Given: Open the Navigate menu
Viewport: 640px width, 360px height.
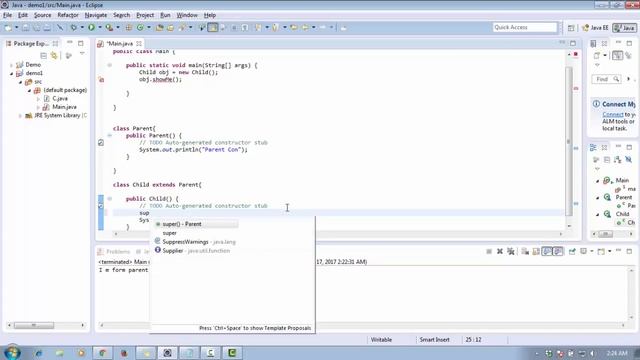Looking at the screenshot, I should click(x=96, y=15).
